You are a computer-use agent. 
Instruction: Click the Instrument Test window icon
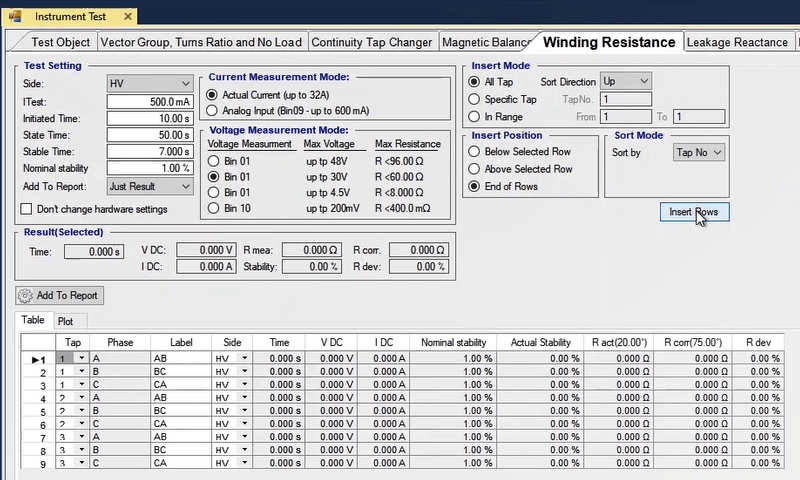tap(15, 17)
